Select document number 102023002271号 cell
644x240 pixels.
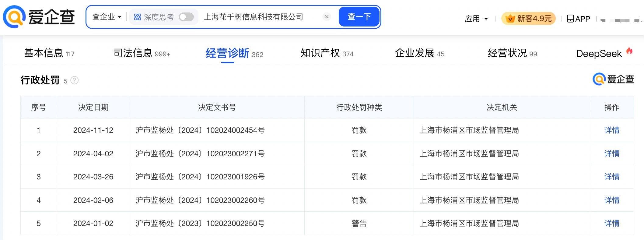(x=217, y=154)
